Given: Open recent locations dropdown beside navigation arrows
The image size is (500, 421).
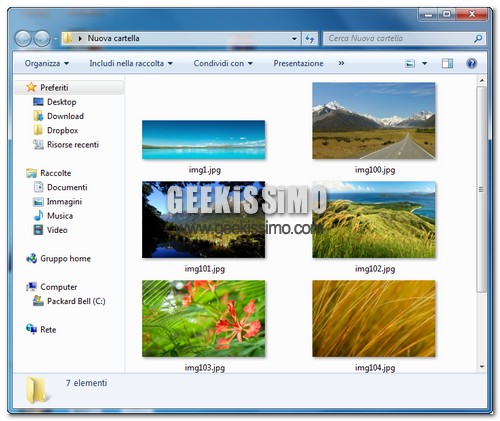Looking at the screenshot, I should click(55, 39).
